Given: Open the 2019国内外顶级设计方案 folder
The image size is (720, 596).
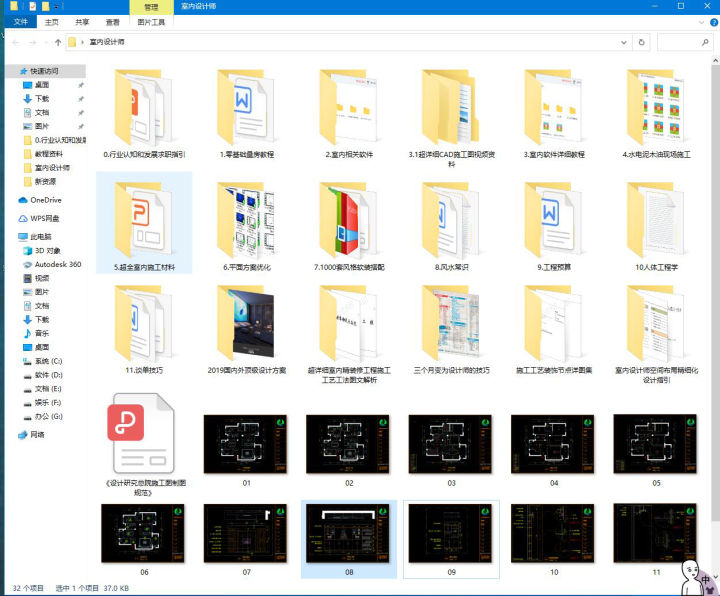Looking at the screenshot, I should (x=246, y=325).
